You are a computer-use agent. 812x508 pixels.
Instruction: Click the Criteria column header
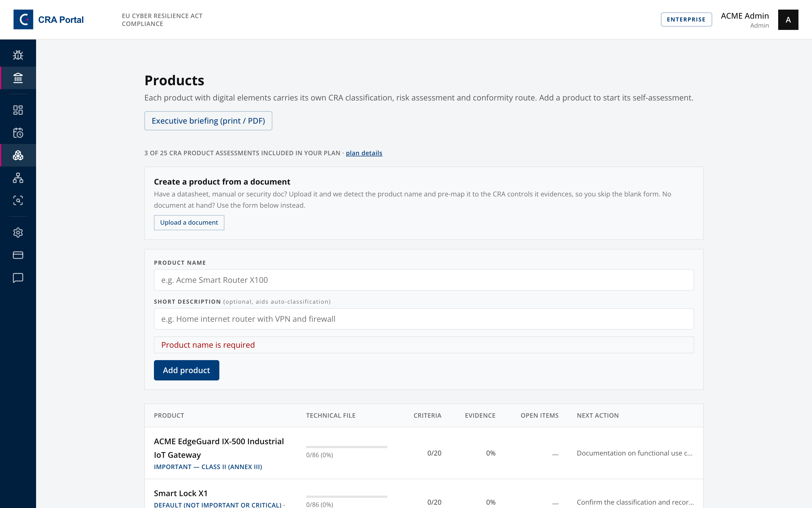click(x=427, y=415)
